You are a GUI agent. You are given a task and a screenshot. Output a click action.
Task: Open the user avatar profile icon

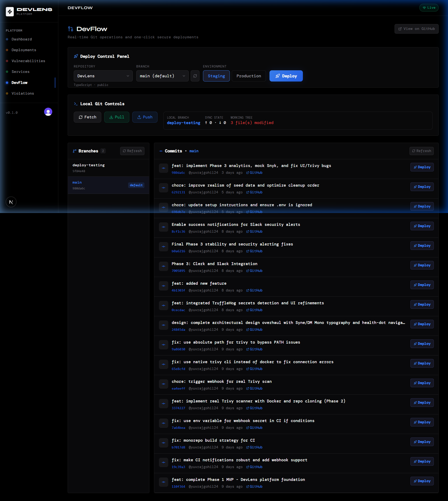(x=48, y=112)
